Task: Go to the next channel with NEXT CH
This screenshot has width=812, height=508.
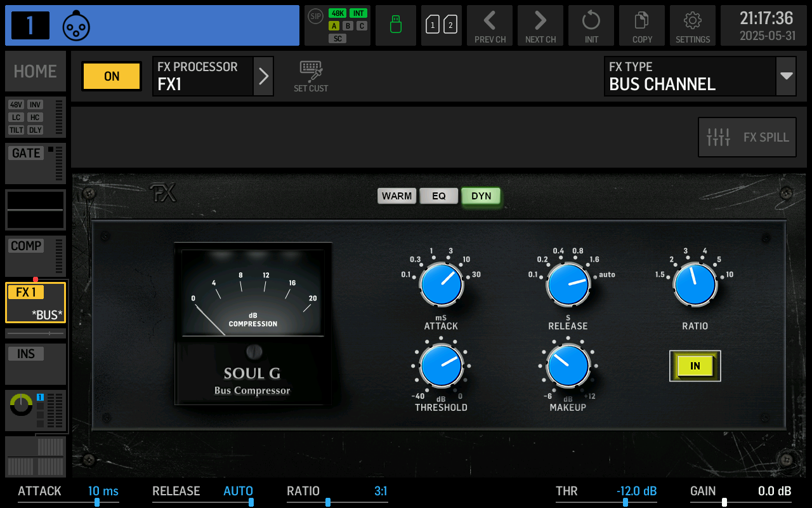Action: (x=540, y=25)
